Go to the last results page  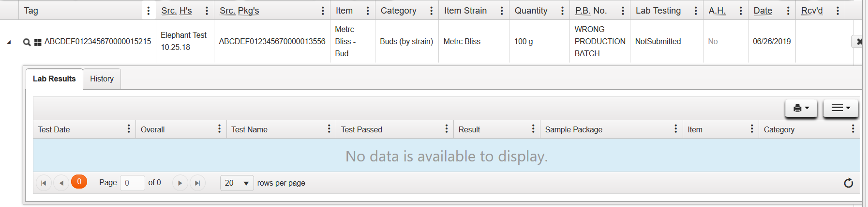point(197,183)
